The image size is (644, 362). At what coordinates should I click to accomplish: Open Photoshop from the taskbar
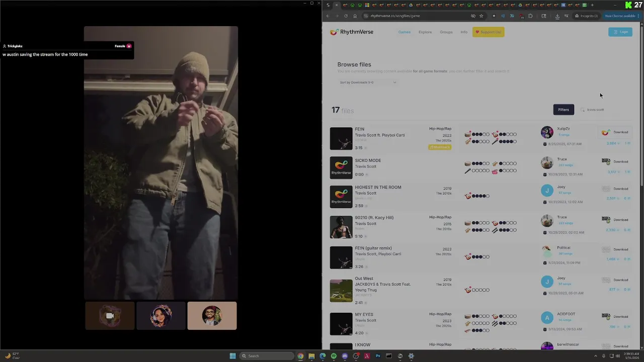[x=378, y=356]
